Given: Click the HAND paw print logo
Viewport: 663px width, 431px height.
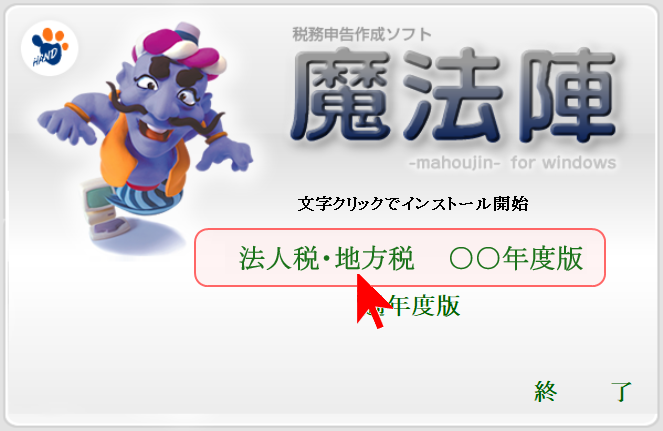Looking at the screenshot, I should (x=49, y=48).
